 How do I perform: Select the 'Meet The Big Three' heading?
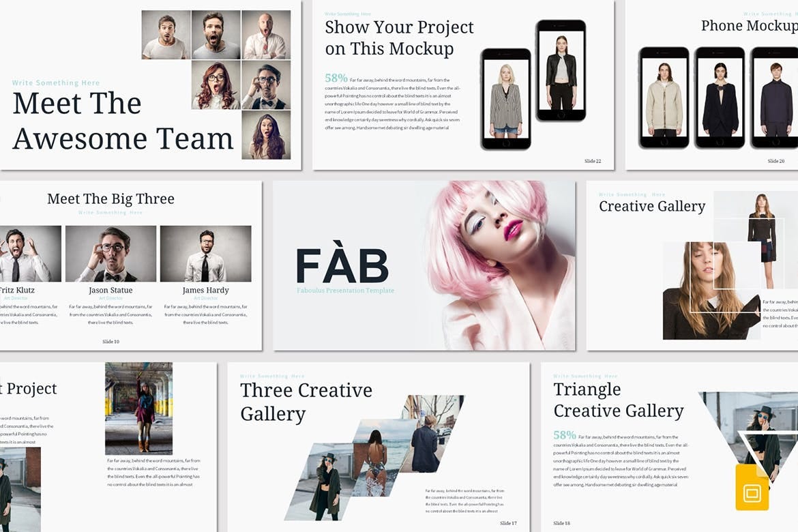110,198
